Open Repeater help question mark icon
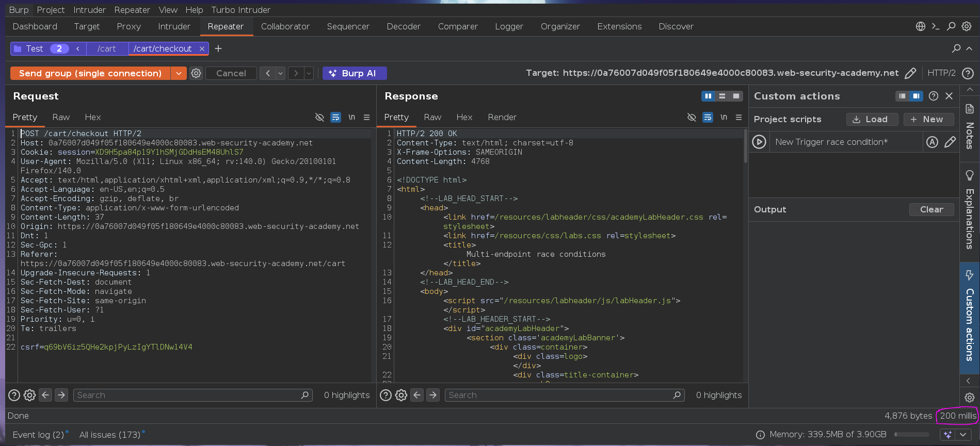The height and width of the screenshot is (446, 980). coord(968,73)
